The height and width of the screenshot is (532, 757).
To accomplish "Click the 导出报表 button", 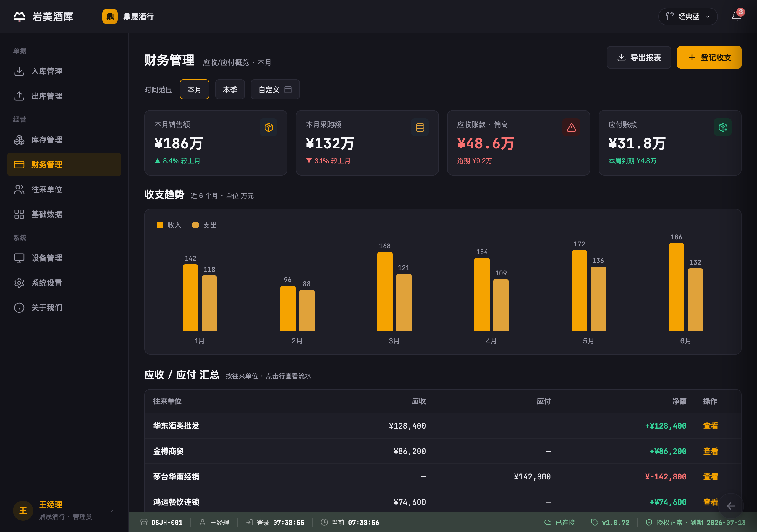I will pyautogui.click(x=639, y=57).
